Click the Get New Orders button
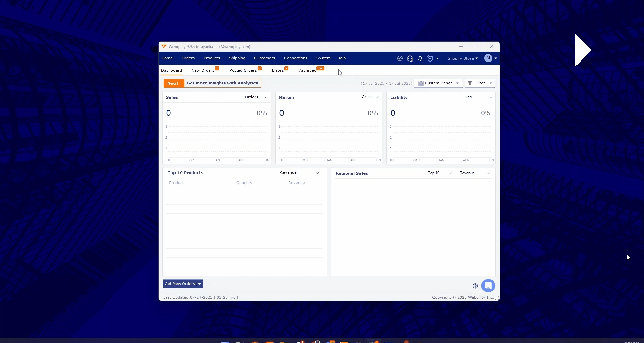 180,284
